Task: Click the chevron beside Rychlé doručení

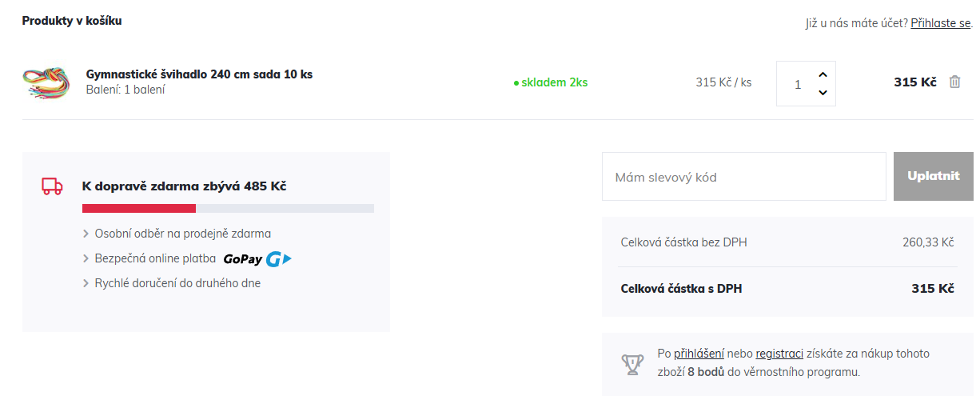Action: pos(86,283)
